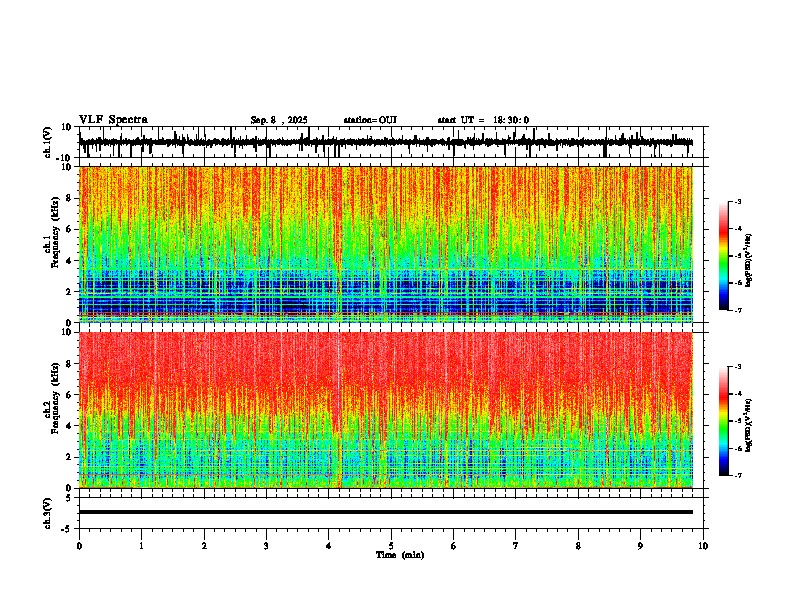The height and width of the screenshot is (612, 792).
Task: Click the "4" kHz tick on ch.1 frequency axis
Action: (x=69, y=261)
